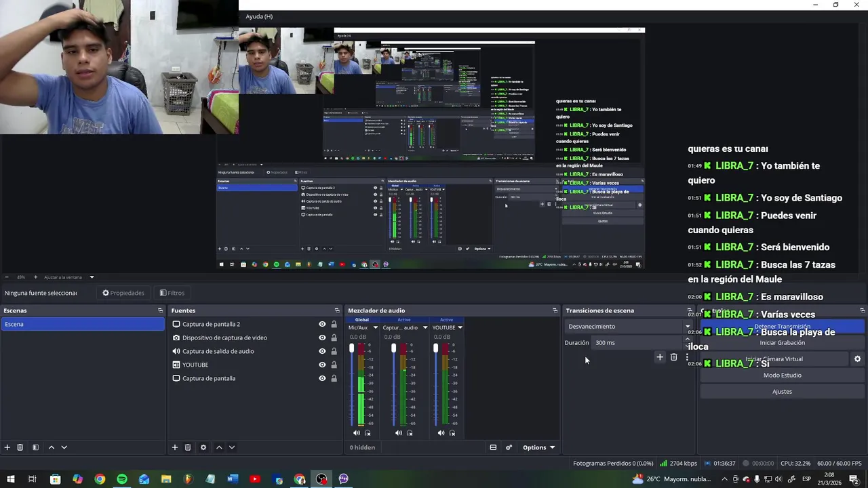The image size is (868, 488).
Task: Open Spotify from the taskbar
Action: [x=122, y=479]
